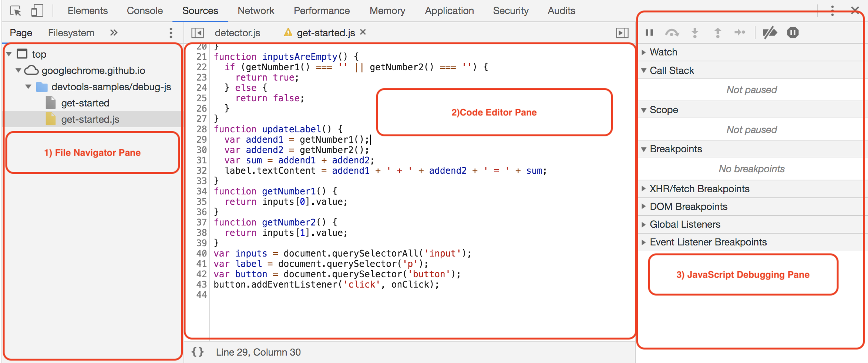This screenshot has width=868, height=363.
Task: Set a breakpoint on line number 32
Action: [201, 170]
